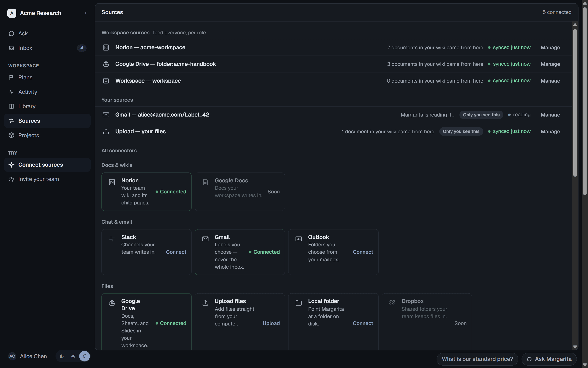Click the Google Drive connector card icon
Image resolution: width=588 pixels, height=368 pixels.
tap(112, 303)
